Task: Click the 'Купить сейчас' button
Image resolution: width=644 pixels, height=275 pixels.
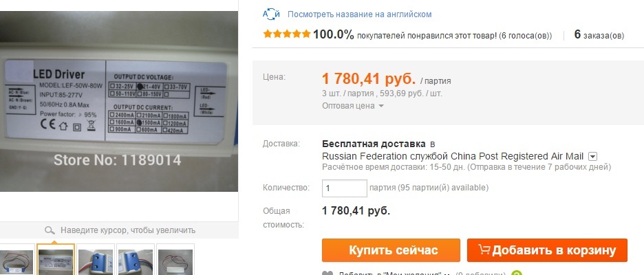Action: (391, 250)
